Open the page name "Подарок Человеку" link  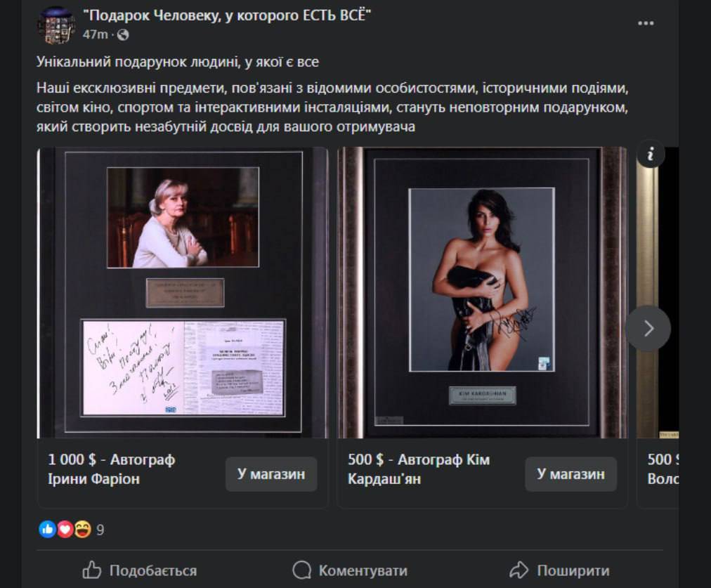pos(227,15)
